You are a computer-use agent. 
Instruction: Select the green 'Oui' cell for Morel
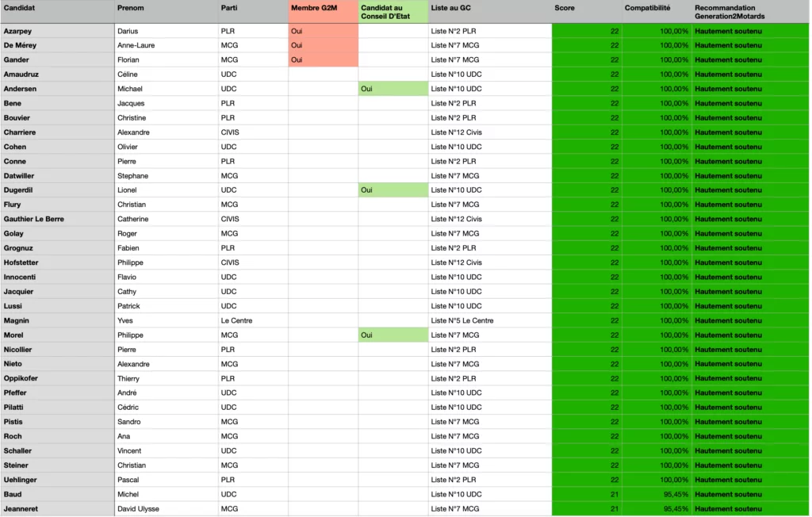click(393, 335)
